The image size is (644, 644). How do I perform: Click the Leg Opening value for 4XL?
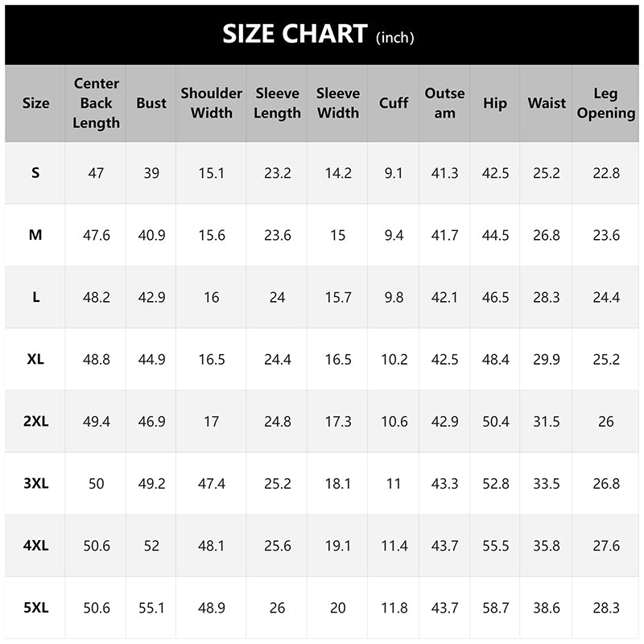click(605, 546)
